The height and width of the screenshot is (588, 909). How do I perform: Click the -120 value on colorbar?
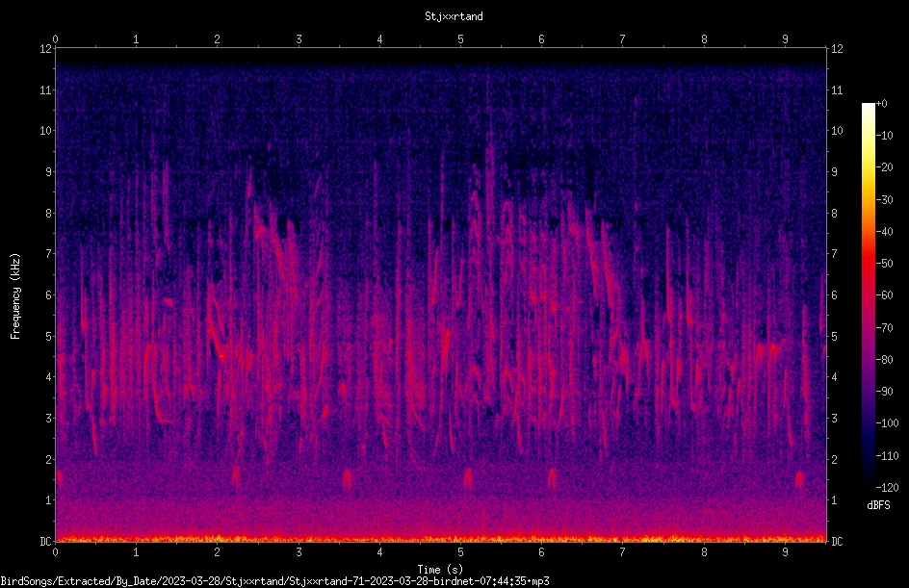tap(887, 487)
